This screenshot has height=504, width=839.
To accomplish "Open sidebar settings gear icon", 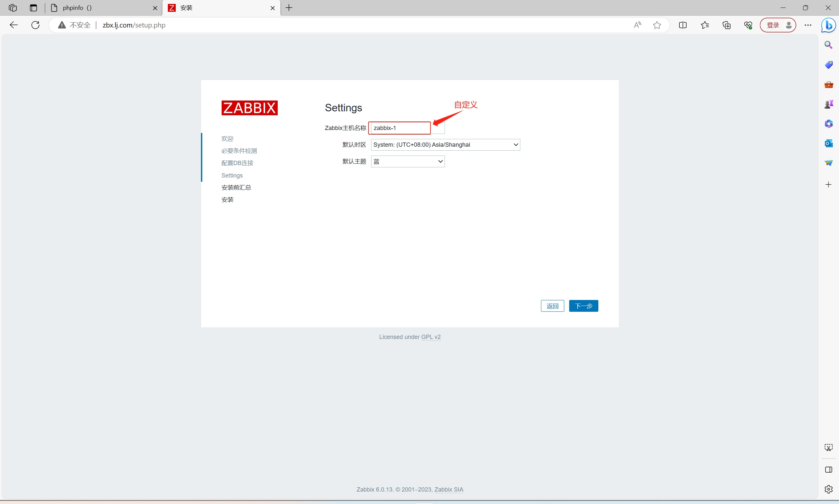I will click(x=828, y=489).
